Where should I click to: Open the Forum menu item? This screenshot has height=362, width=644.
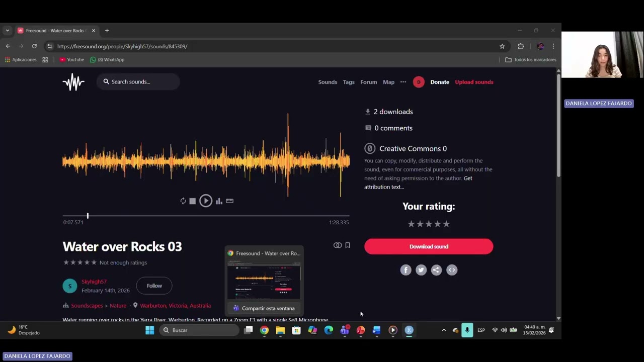[x=368, y=82]
